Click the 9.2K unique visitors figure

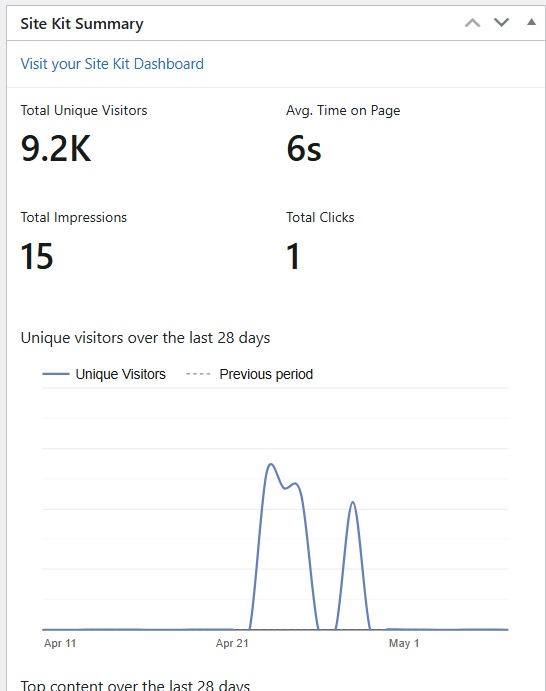tap(56, 149)
